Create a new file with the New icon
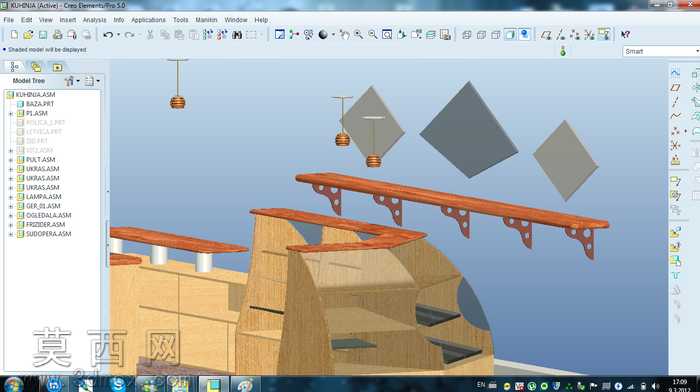The image size is (700, 392). tap(14, 34)
